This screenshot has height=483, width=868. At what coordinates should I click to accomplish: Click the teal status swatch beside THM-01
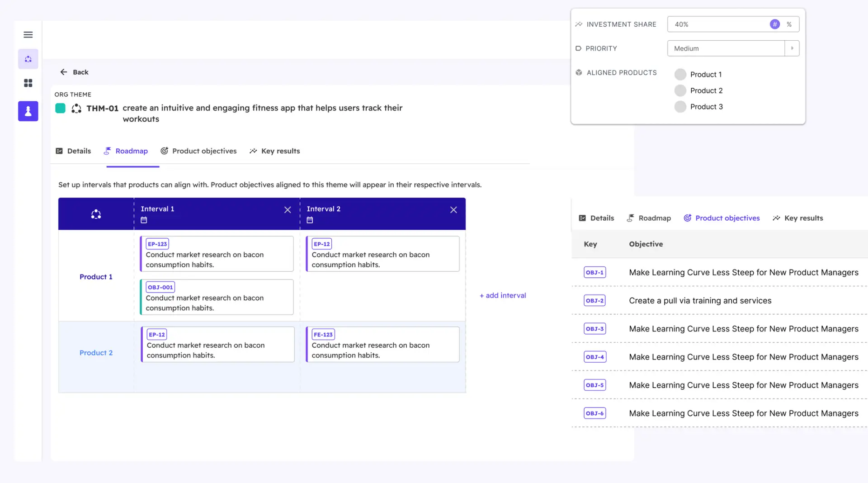pyautogui.click(x=60, y=108)
